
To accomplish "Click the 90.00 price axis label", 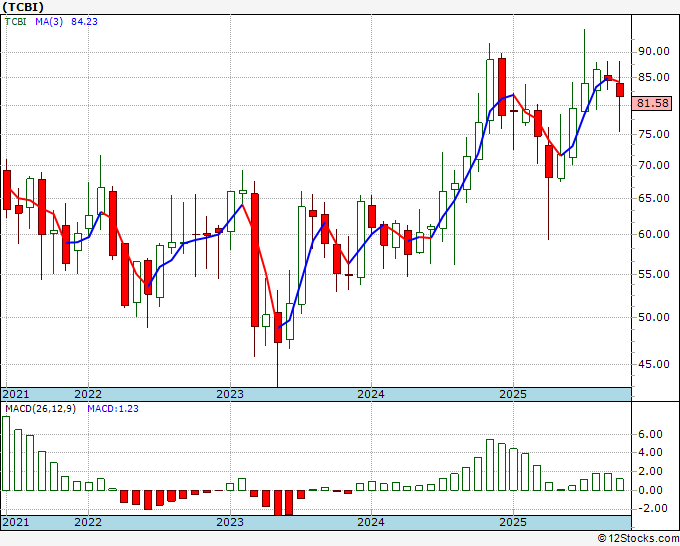I will [x=654, y=52].
